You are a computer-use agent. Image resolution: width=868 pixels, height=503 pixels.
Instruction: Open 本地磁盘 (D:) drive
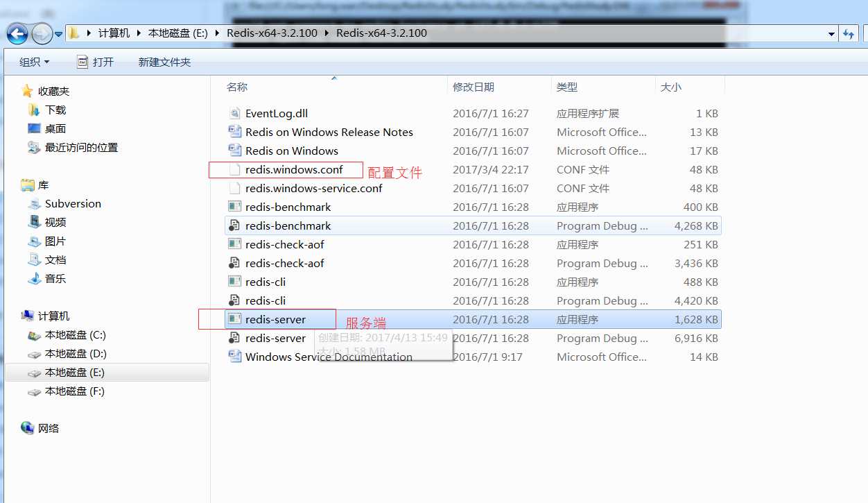[76, 353]
